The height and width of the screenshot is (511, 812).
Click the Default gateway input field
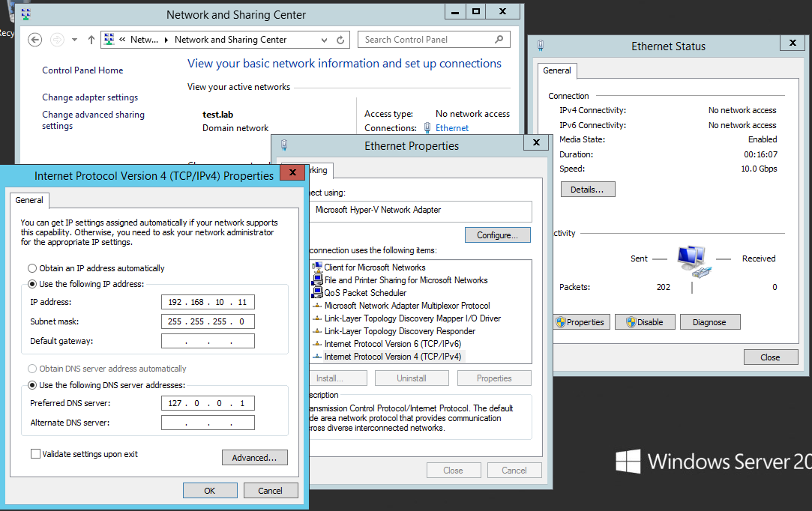point(208,341)
